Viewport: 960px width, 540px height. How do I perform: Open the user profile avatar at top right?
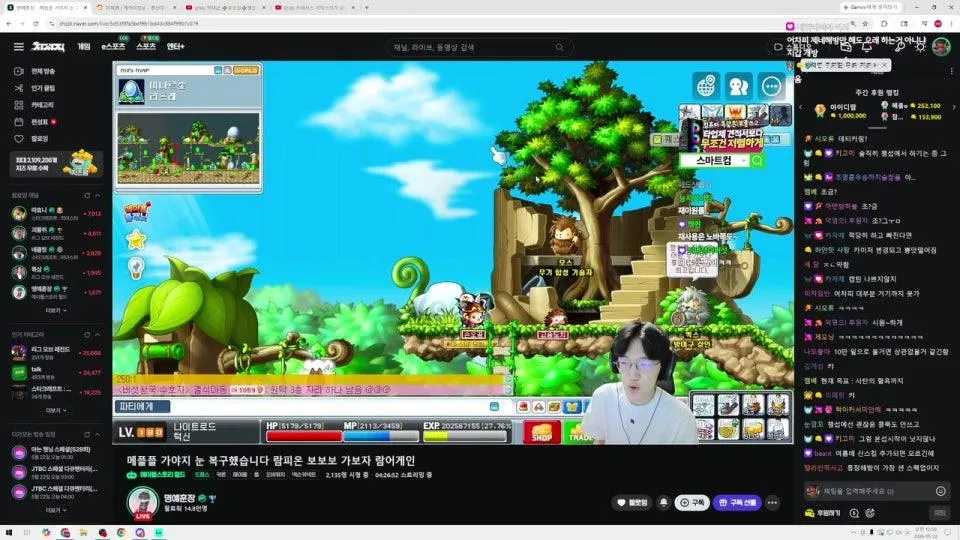(941, 47)
